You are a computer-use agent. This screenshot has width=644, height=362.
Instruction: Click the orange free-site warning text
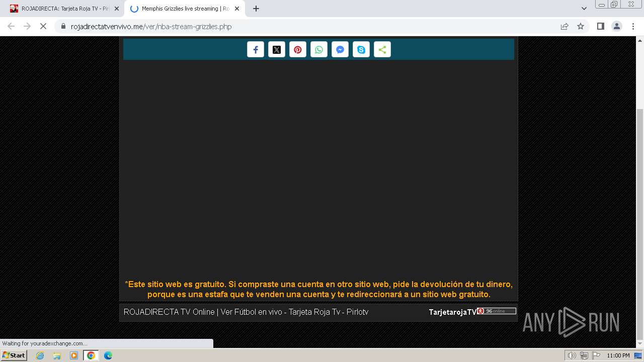(318, 289)
